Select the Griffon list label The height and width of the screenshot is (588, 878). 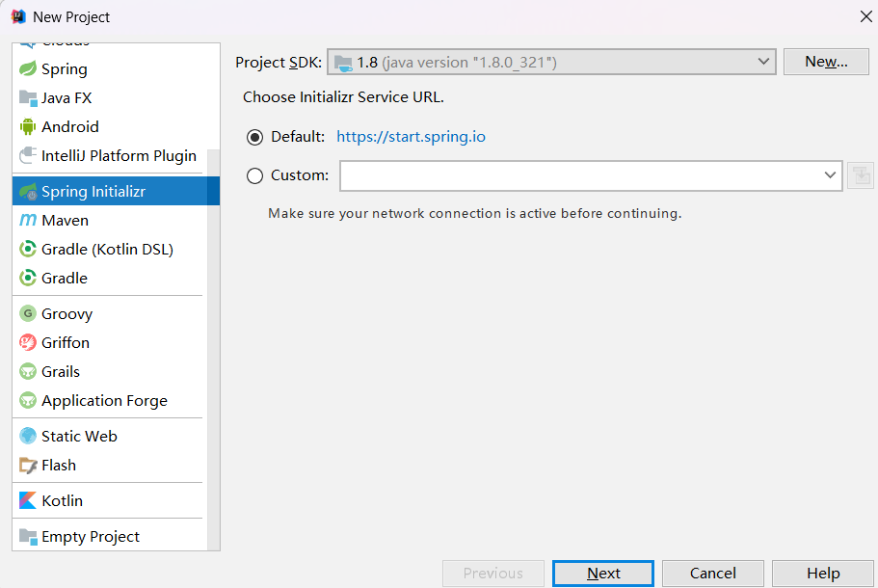click(66, 343)
